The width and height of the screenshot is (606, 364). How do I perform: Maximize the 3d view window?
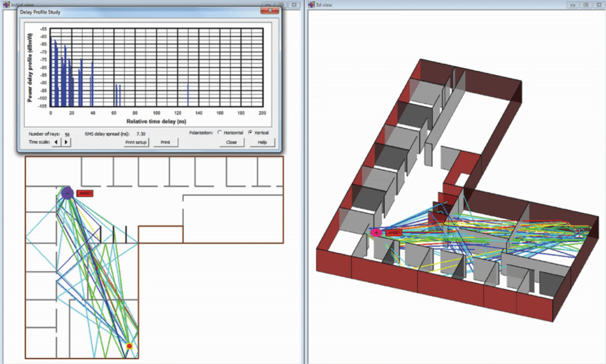tap(587, 4)
